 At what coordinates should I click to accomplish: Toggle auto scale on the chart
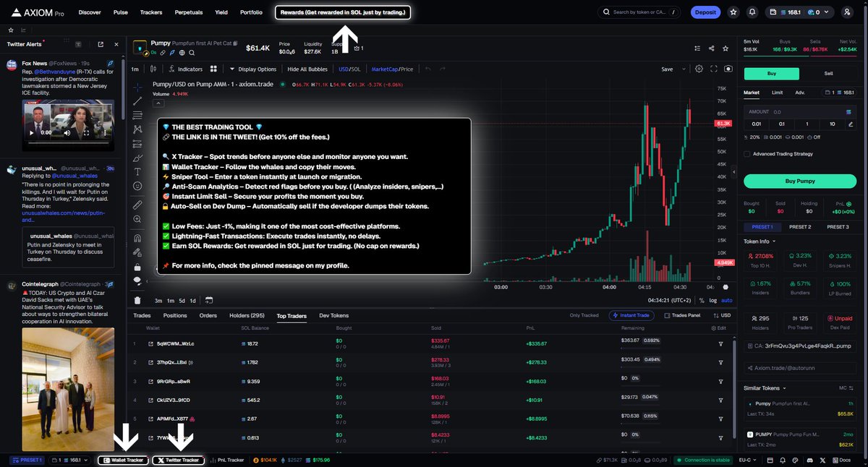pyautogui.click(x=726, y=300)
